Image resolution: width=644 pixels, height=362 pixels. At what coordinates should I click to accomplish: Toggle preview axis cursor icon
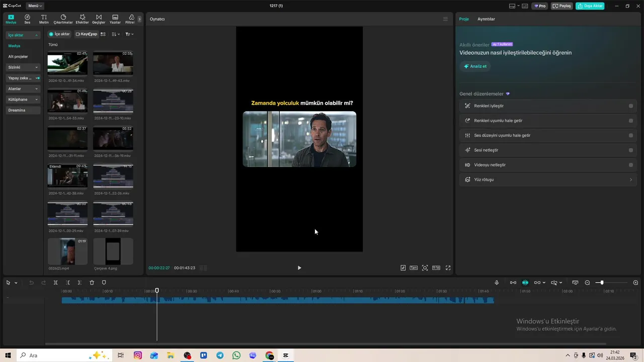pyautogui.click(x=554, y=283)
